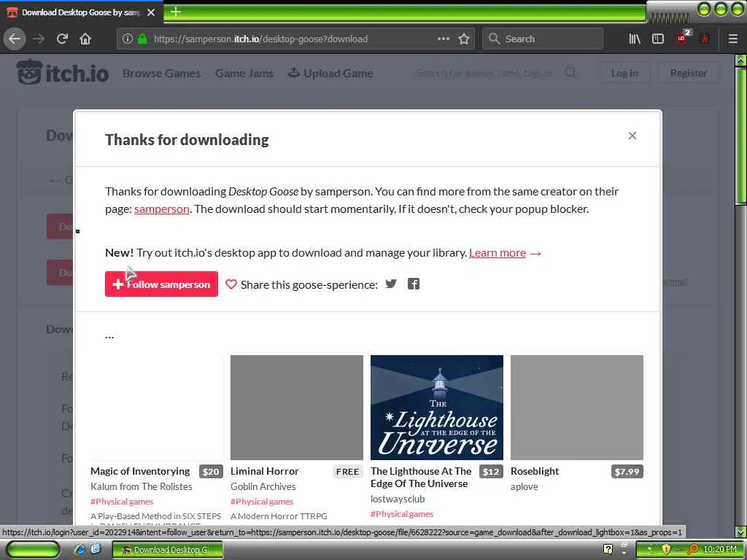Open Game Jams in the navigation
747x560 pixels.
point(244,74)
